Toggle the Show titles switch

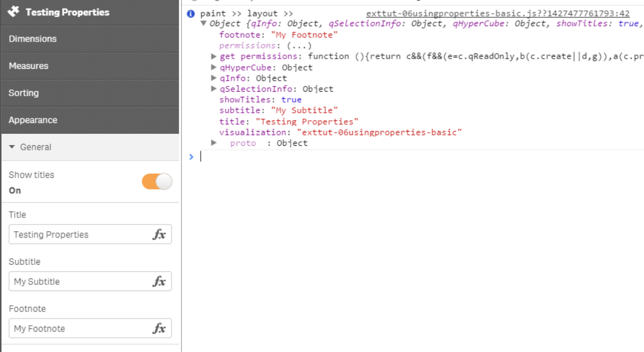157,181
